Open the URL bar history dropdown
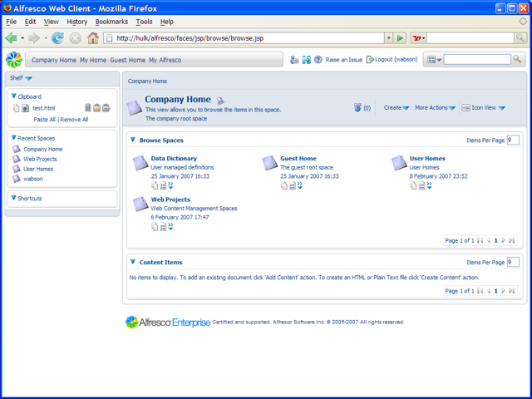 tap(389, 38)
